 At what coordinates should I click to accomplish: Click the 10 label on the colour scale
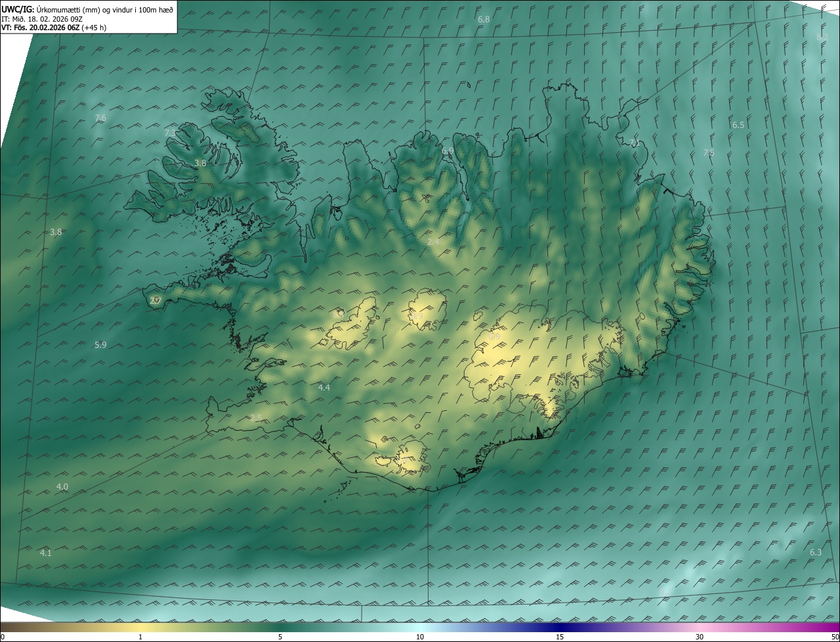coord(420,637)
